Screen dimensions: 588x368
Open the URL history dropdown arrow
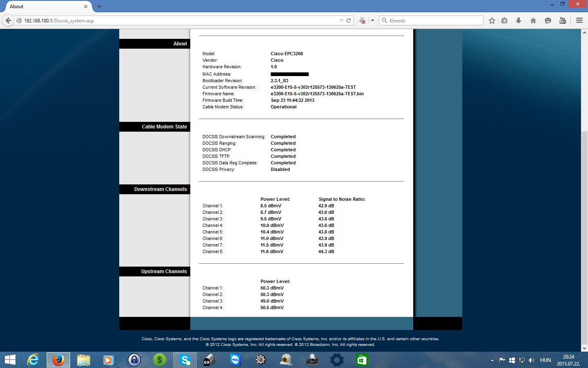click(x=341, y=20)
